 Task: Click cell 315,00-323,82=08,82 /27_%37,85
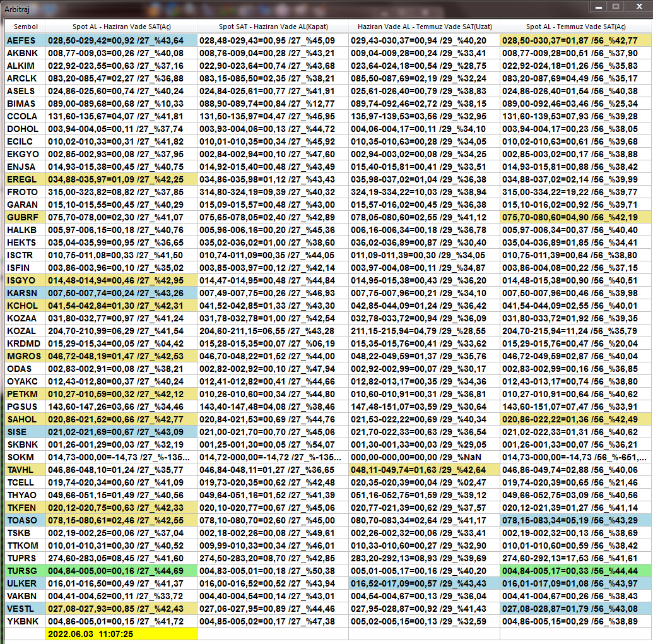[x=122, y=192]
